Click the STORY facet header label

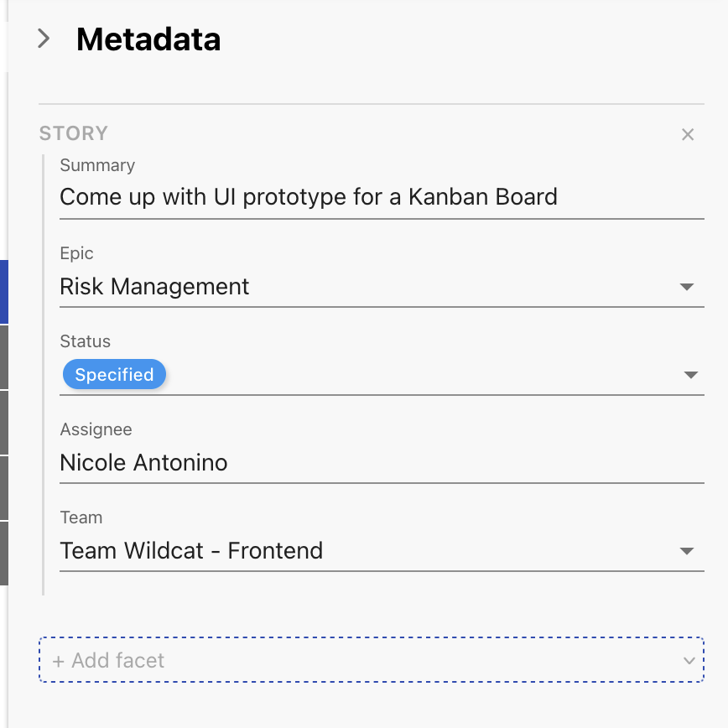[74, 133]
